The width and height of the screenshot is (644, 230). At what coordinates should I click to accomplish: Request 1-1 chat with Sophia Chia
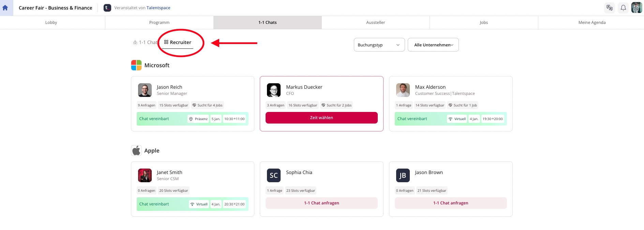tap(321, 203)
